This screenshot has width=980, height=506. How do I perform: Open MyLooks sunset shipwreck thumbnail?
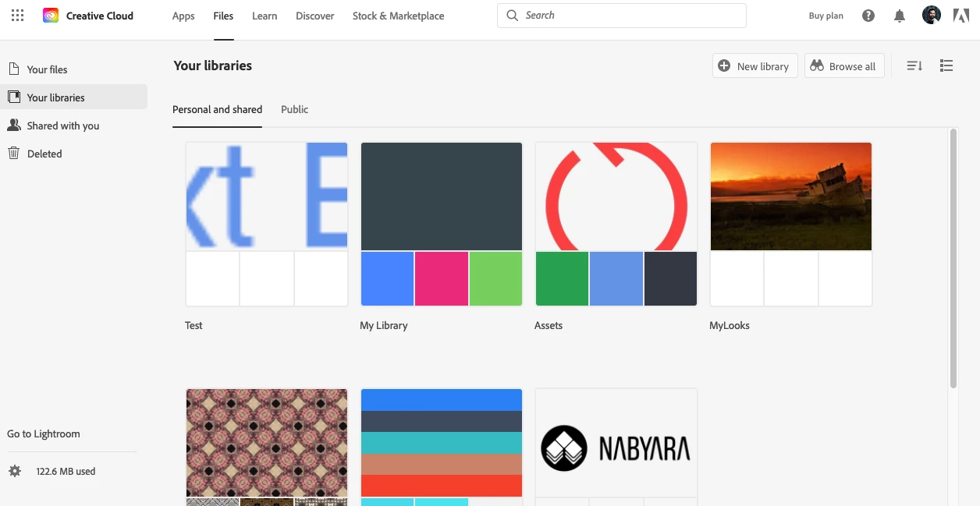tap(791, 196)
